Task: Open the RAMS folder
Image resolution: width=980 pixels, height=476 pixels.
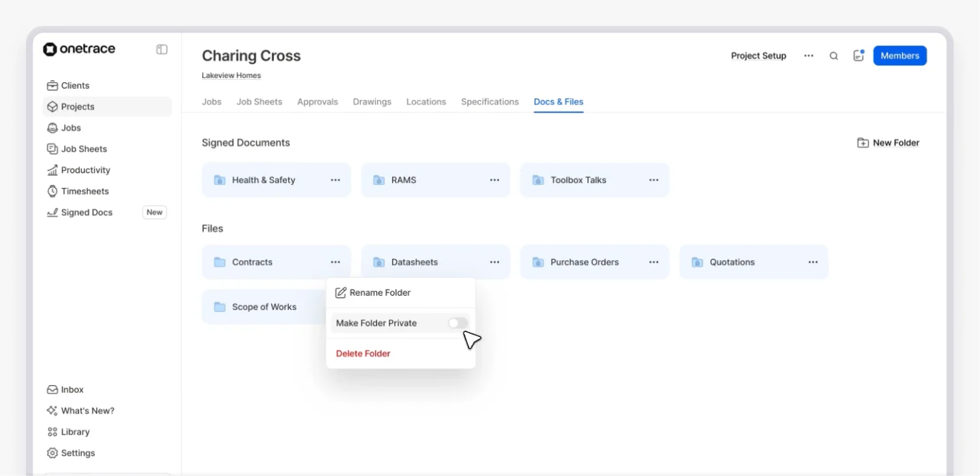Action: coord(435,180)
